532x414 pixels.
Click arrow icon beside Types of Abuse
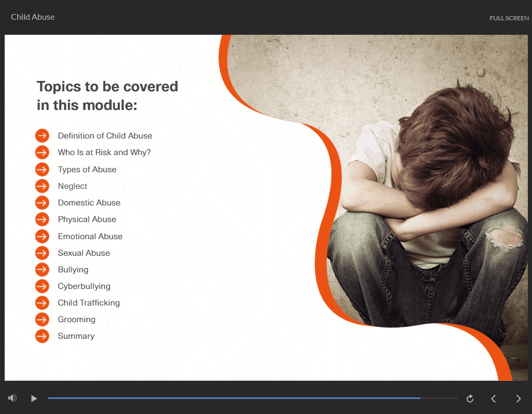pyautogui.click(x=42, y=170)
